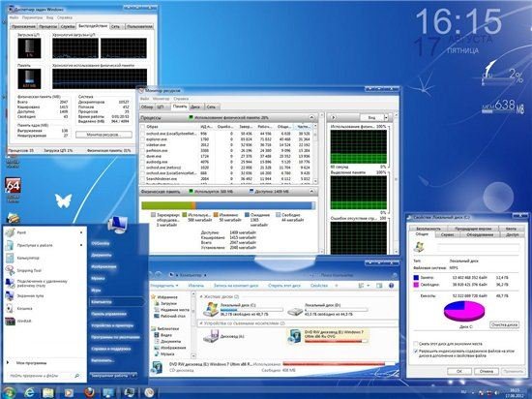
Task: Click the disk C pie chart
Action: click(x=463, y=310)
